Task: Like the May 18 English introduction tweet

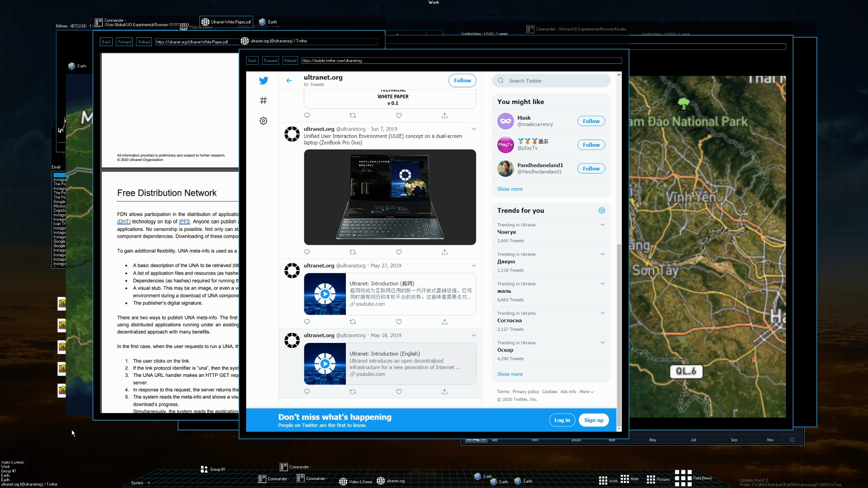Action: tap(399, 391)
